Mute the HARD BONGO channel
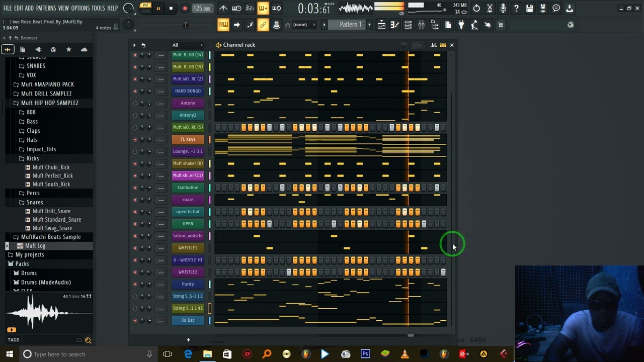The height and width of the screenshot is (362, 644). coord(135,91)
